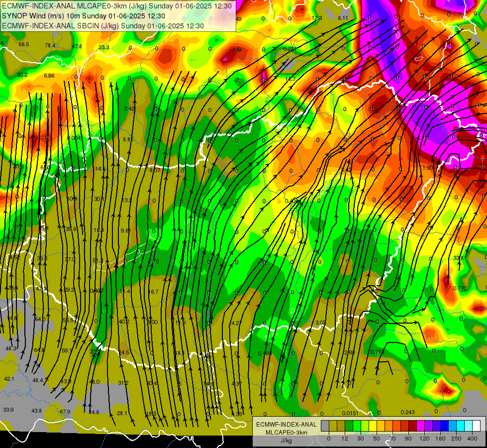Click the gray swatch in the legend
487x448 pixels.
coord(325,426)
